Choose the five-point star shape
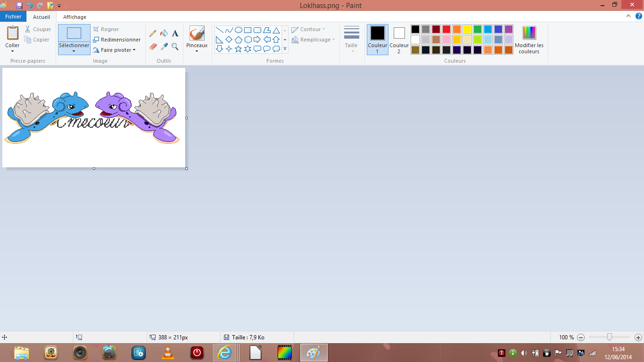644x362 pixels. 239,49
